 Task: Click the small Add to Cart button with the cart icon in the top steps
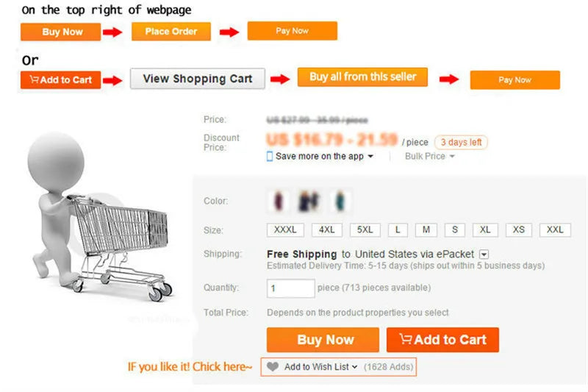pyautogui.click(x=60, y=79)
